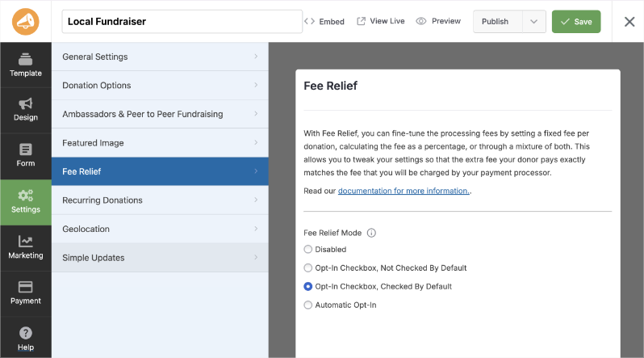Select Opt-In Checkbox, Checked By Default
This screenshot has width=644, height=358.
[x=308, y=286]
